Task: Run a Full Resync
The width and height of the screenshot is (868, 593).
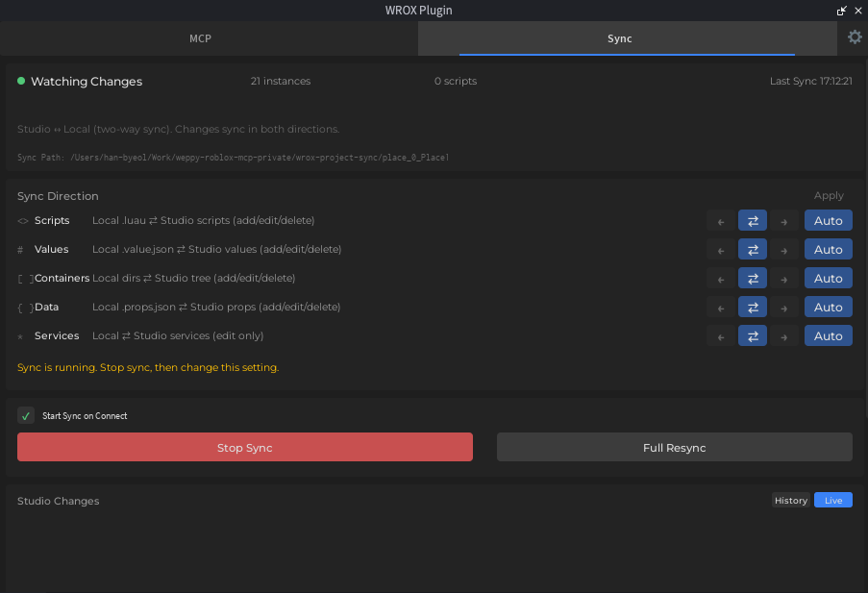Action: click(674, 447)
